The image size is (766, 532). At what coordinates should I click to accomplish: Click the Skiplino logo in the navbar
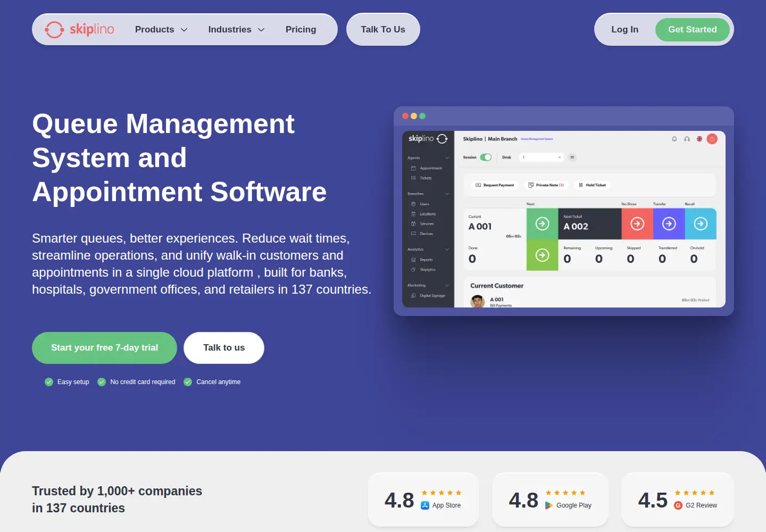coord(79,29)
